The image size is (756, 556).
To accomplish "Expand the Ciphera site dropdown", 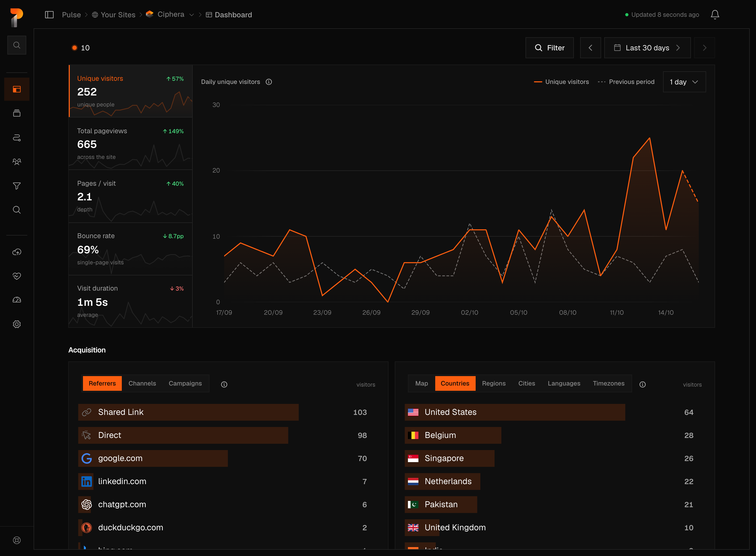I will pos(191,15).
